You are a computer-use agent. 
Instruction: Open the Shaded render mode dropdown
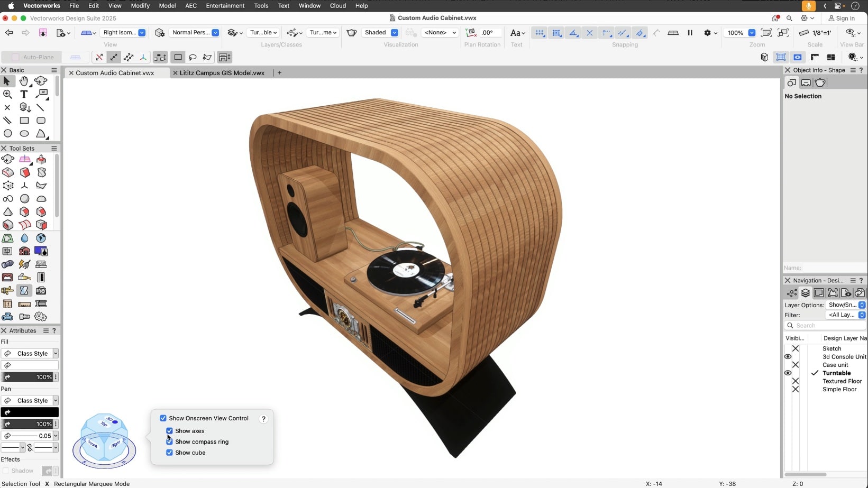394,33
